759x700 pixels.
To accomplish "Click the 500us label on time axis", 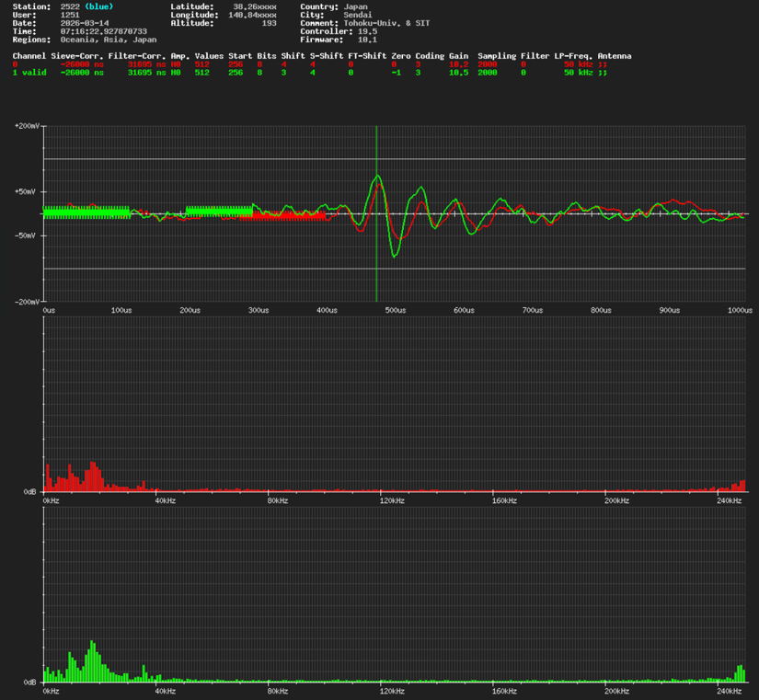I will point(396,311).
